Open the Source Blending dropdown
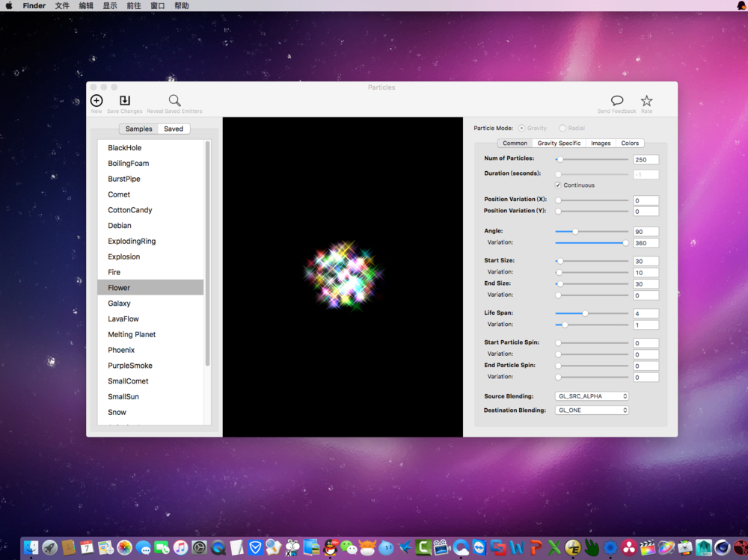Viewport: 748px width, 560px height. (x=592, y=396)
